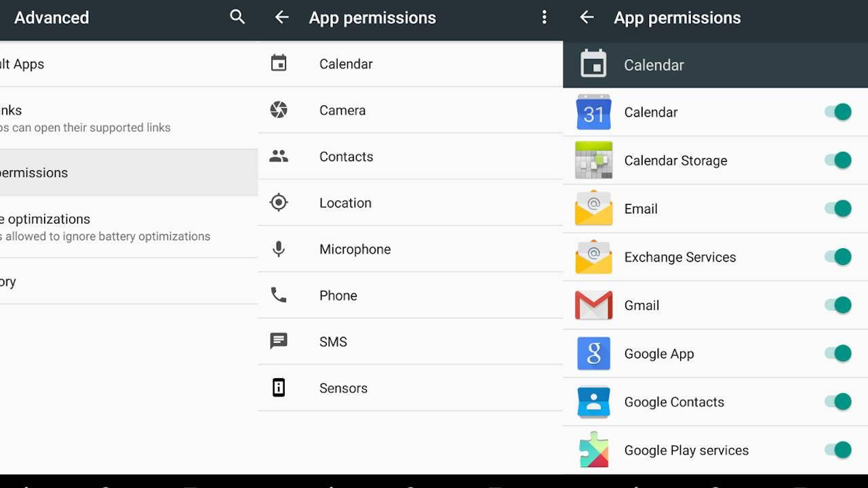
Task: Tap the Google Contacts app icon
Action: tap(593, 402)
